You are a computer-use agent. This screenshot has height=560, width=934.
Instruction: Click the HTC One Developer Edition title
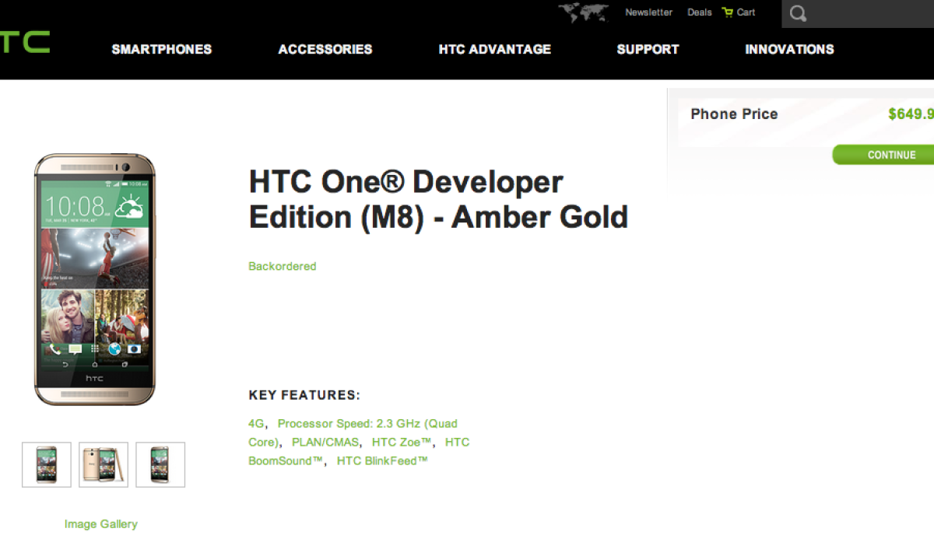point(438,200)
